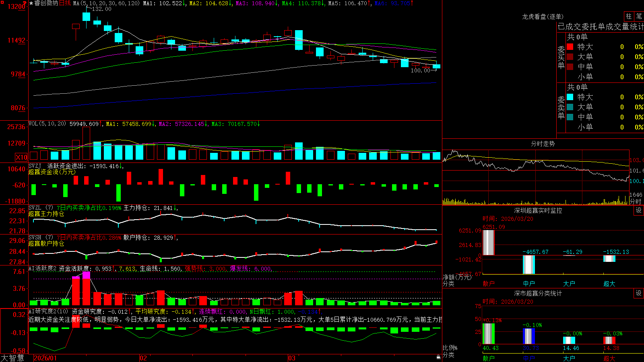Screen dimensions: 644x362
Task: Click the X10 volume scale toggle
Action: pyautogui.click(x=21, y=157)
